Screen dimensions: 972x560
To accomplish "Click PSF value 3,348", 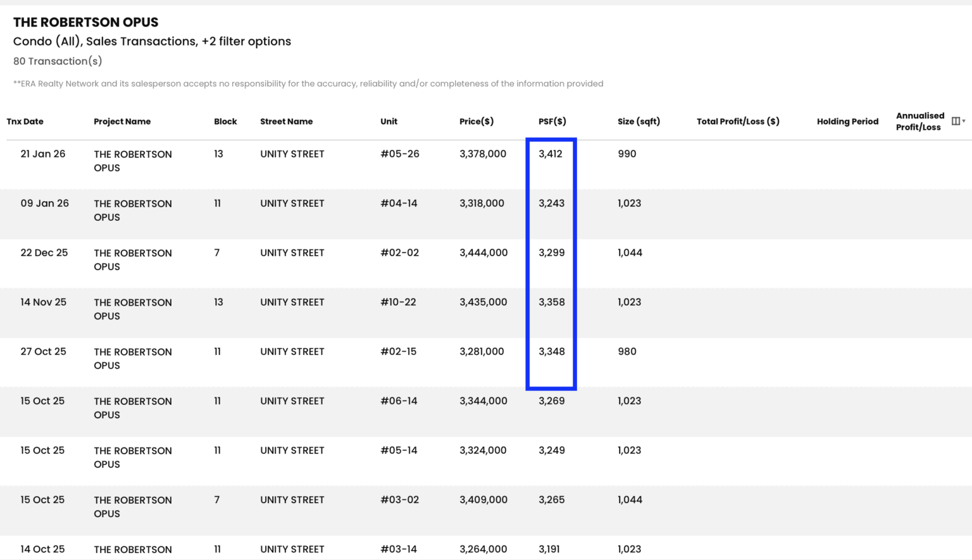I will click(552, 351).
